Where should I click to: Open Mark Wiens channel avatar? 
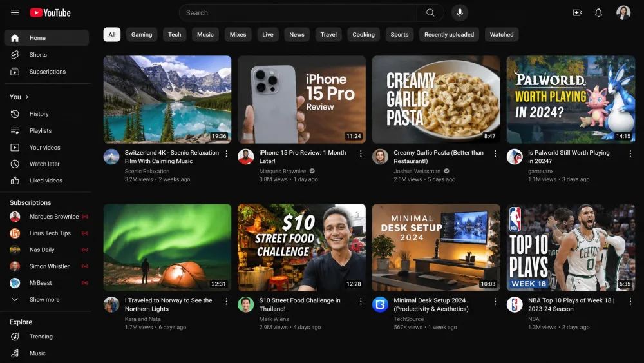245,304
